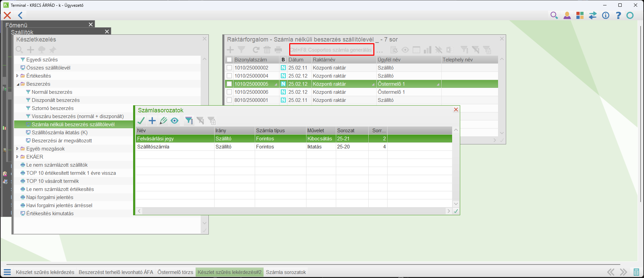Select Normál beszerzés in the tree
The image size is (644, 278).
(52, 92)
